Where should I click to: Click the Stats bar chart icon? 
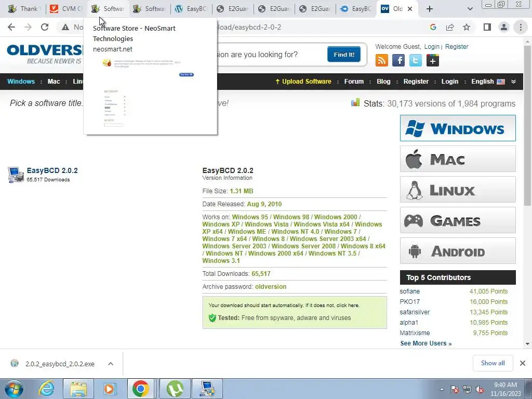coord(355,102)
